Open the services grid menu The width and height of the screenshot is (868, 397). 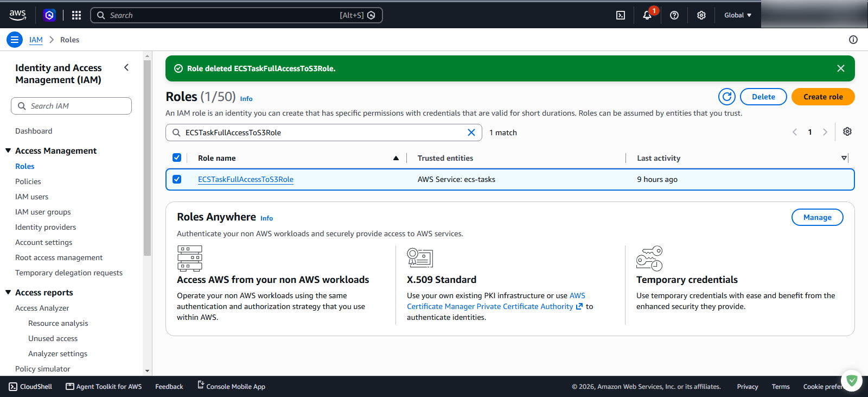(76, 15)
